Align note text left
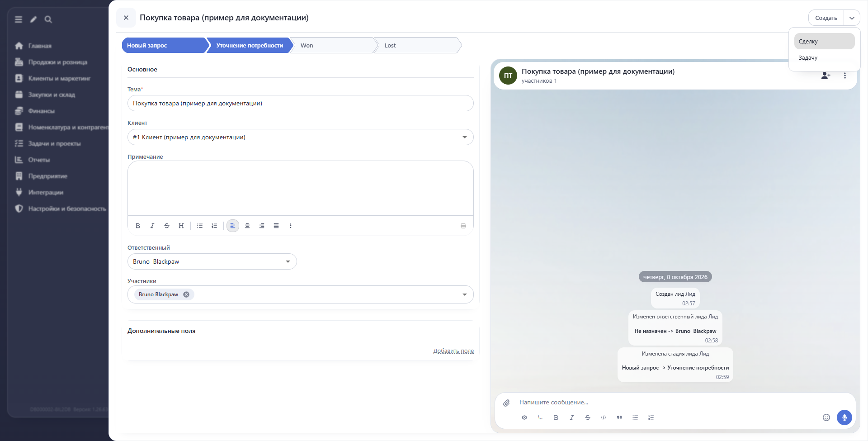This screenshot has width=868, height=441. click(233, 226)
